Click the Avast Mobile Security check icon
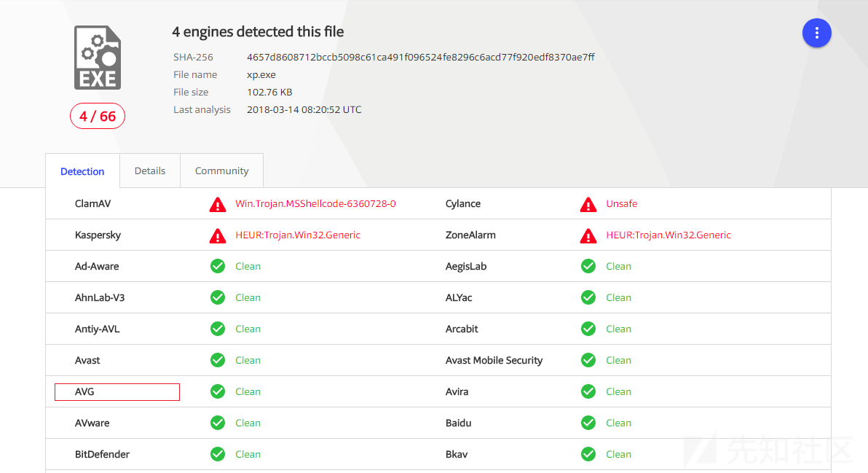This screenshot has height=473, width=868. (588, 360)
